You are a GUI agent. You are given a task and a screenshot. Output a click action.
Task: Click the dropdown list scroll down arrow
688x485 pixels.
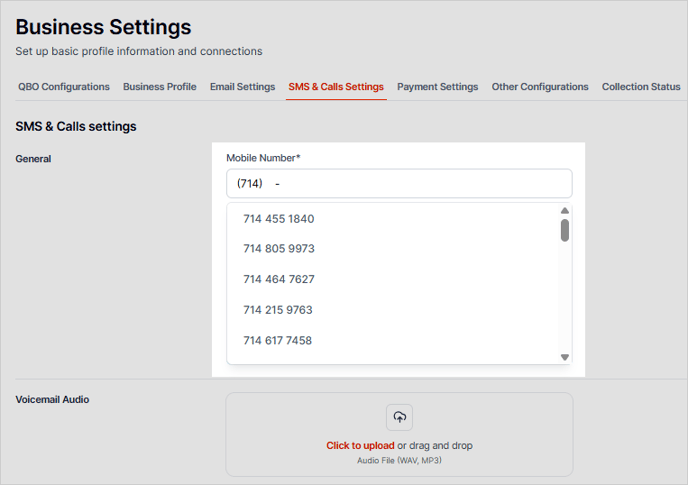(564, 357)
